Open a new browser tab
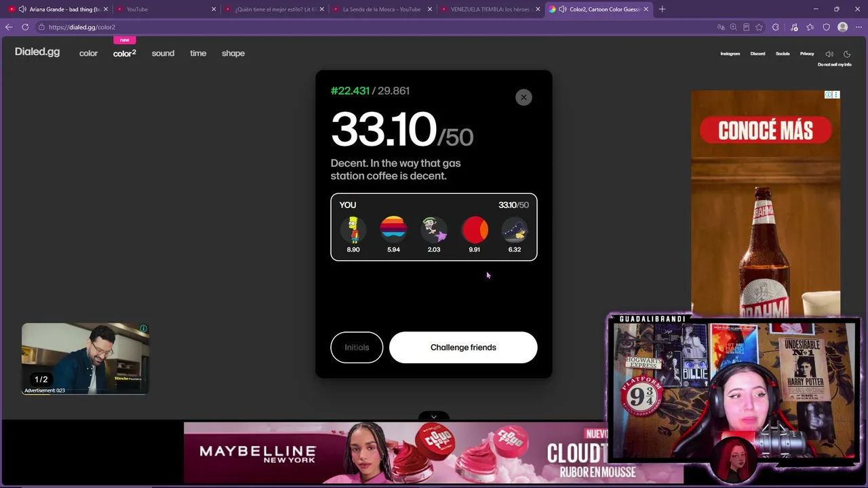The height and width of the screenshot is (488, 868). pyautogui.click(x=663, y=9)
